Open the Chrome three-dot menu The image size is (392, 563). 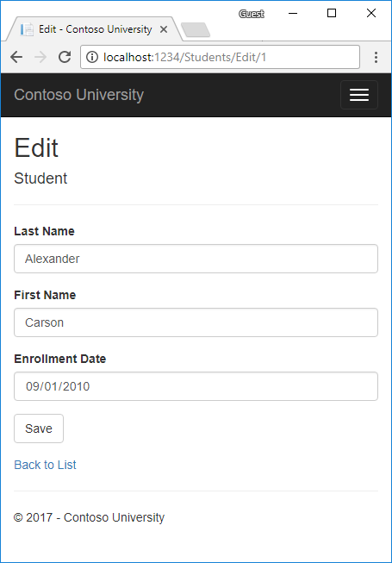[x=376, y=57]
